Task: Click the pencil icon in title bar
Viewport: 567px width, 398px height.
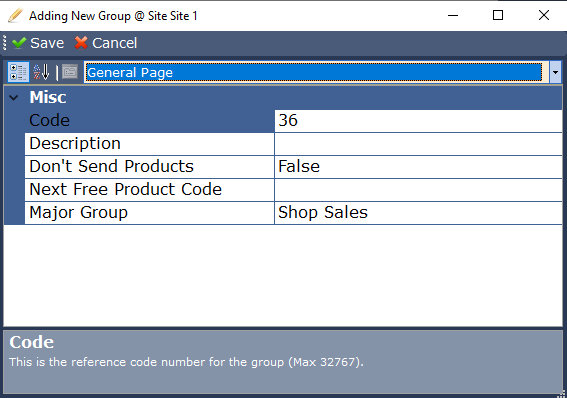Action: click(x=15, y=16)
